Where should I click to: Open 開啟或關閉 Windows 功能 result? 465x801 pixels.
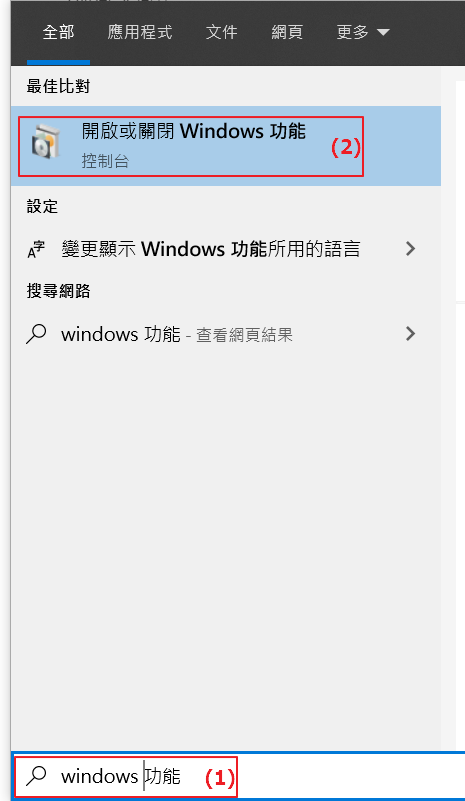[x=225, y=146]
